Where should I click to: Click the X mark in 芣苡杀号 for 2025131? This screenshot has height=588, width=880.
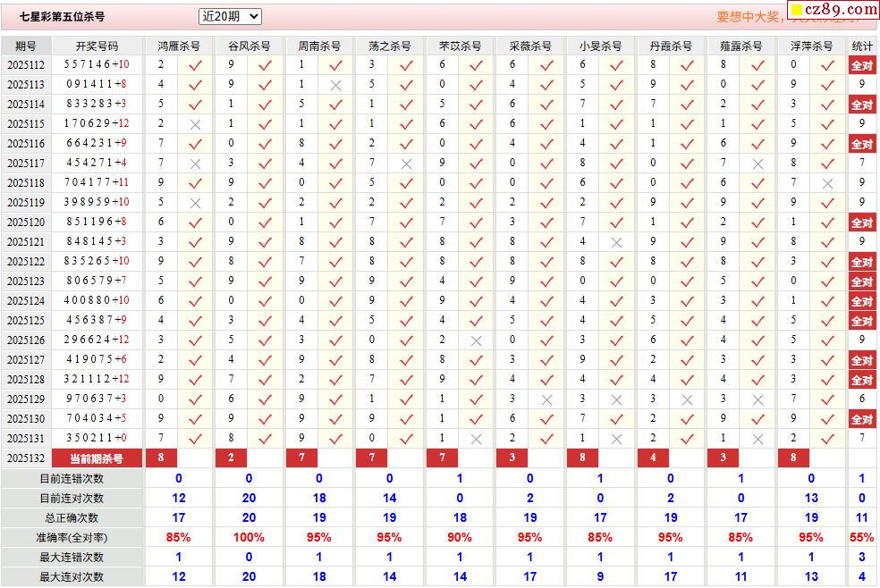click(476, 439)
